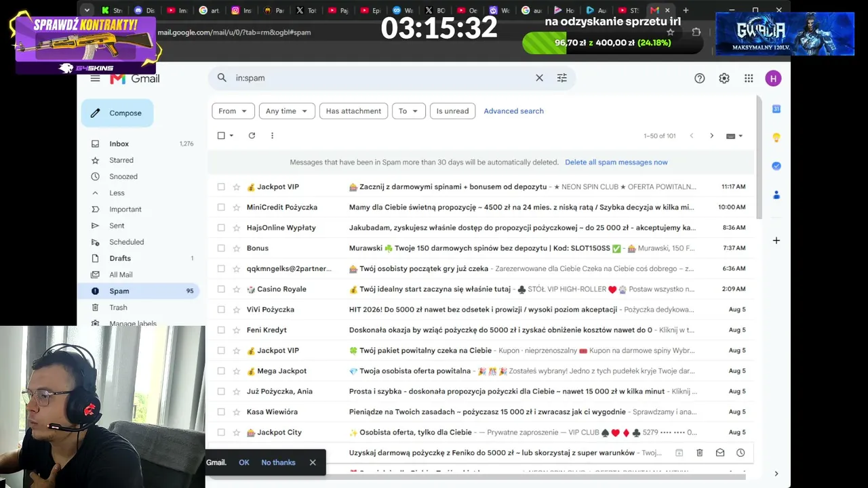
Task: Click OK in the Gmail notification popup
Action: (x=244, y=463)
